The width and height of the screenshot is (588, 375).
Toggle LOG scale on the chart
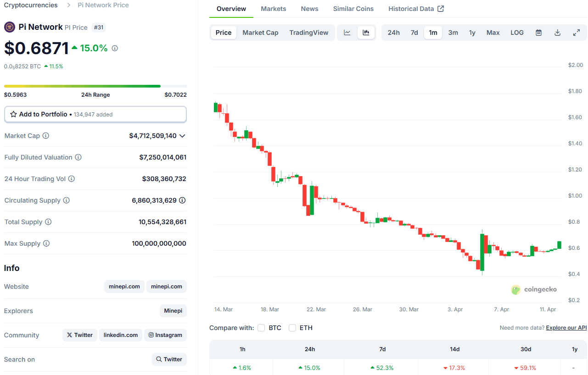(x=517, y=32)
